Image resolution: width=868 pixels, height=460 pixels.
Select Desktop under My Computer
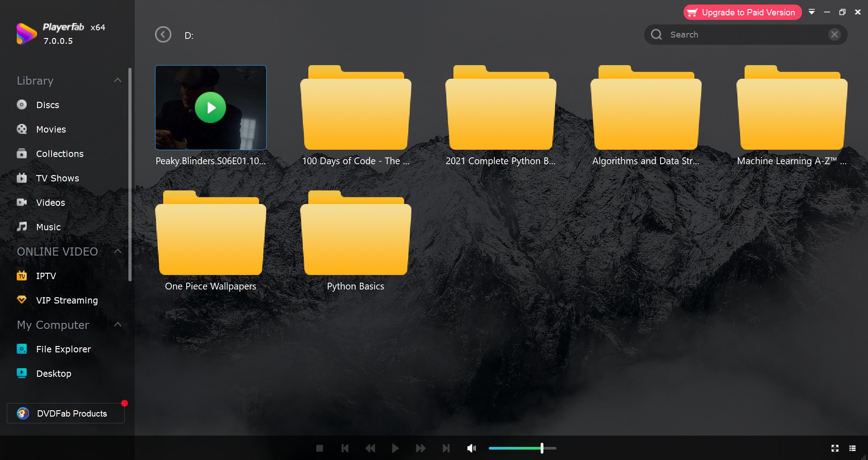click(54, 374)
